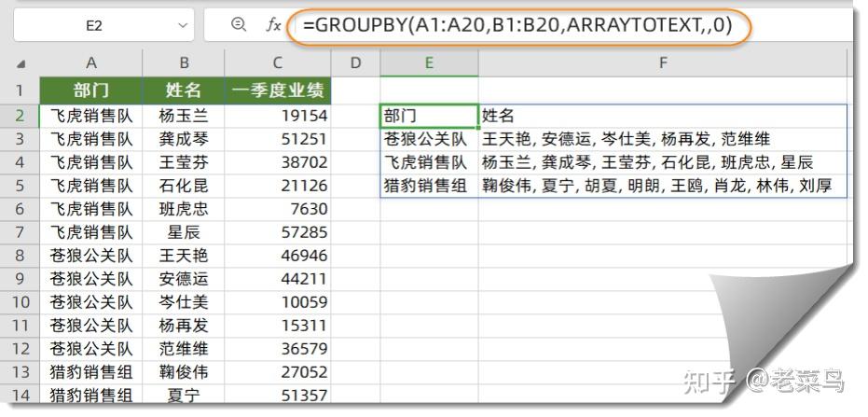Select the cell 杨再发 in column B

(184, 325)
